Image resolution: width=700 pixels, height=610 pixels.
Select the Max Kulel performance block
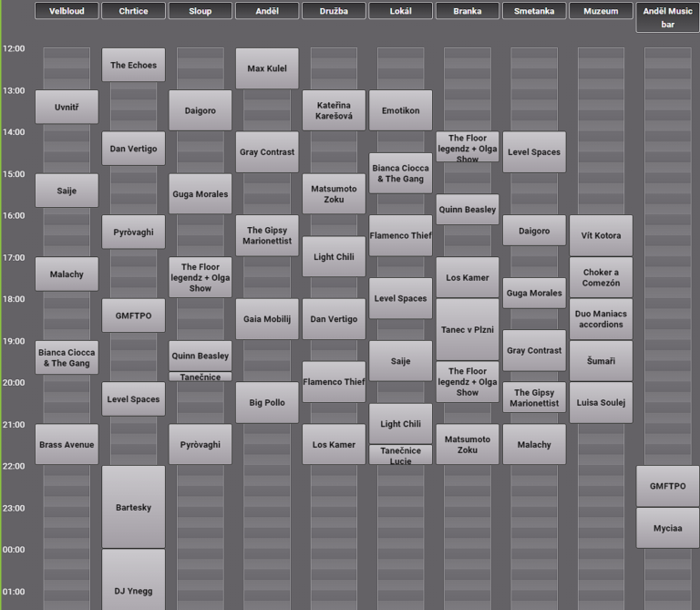click(267, 68)
